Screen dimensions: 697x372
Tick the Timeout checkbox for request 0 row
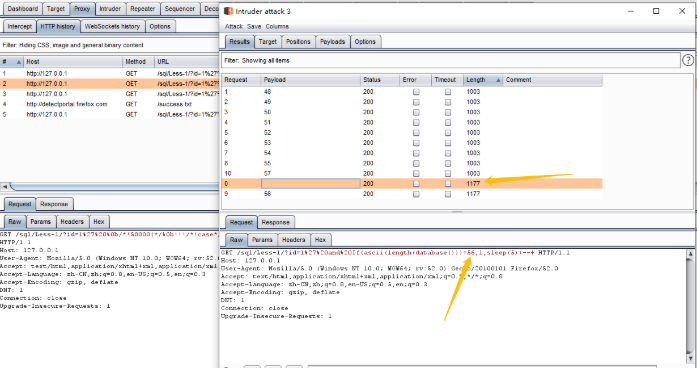click(448, 184)
